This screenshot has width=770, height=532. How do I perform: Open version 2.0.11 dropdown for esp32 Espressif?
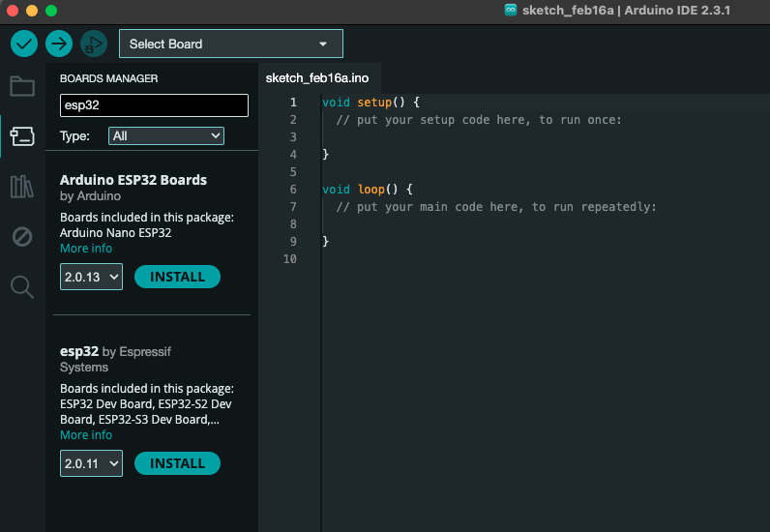(x=91, y=463)
